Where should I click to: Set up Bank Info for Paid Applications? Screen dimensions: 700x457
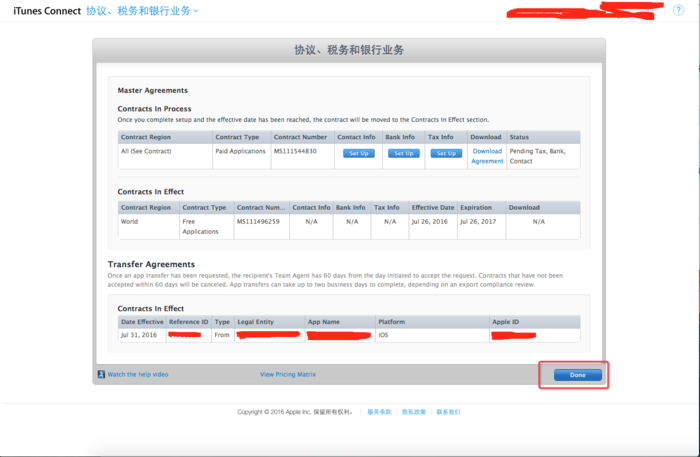coord(403,153)
